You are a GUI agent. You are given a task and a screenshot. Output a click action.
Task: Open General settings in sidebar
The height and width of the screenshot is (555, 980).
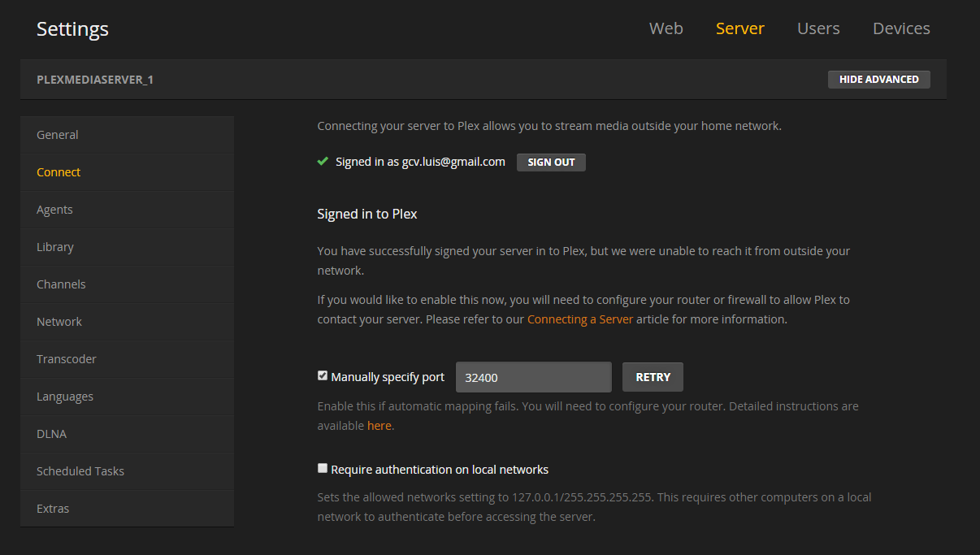pyautogui.click(x=58, y=135)
